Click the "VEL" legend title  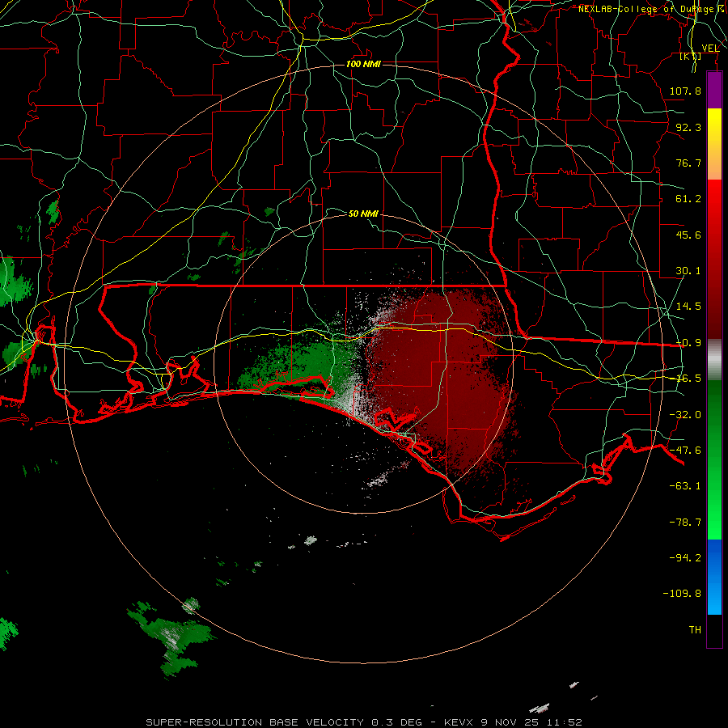[x=710, y=49]
